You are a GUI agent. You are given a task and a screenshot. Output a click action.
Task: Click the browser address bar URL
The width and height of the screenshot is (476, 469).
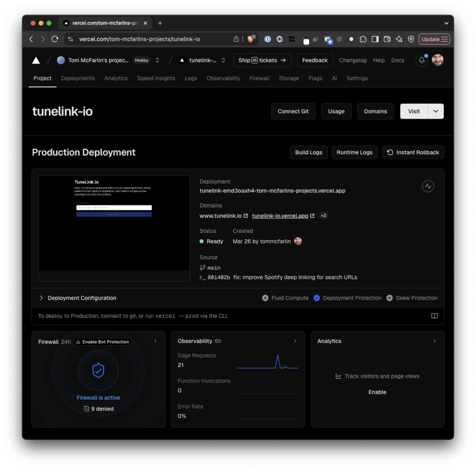tap(139, 39)
